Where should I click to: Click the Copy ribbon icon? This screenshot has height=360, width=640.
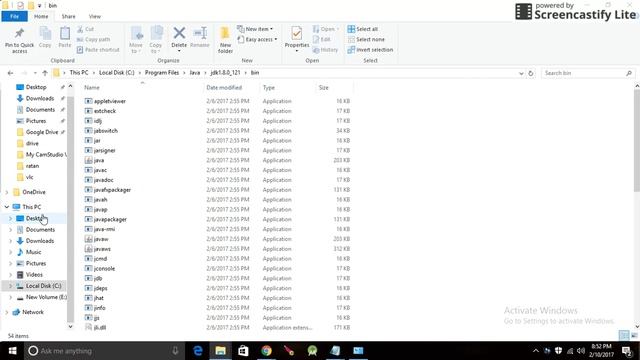click(x=45, y=33)
